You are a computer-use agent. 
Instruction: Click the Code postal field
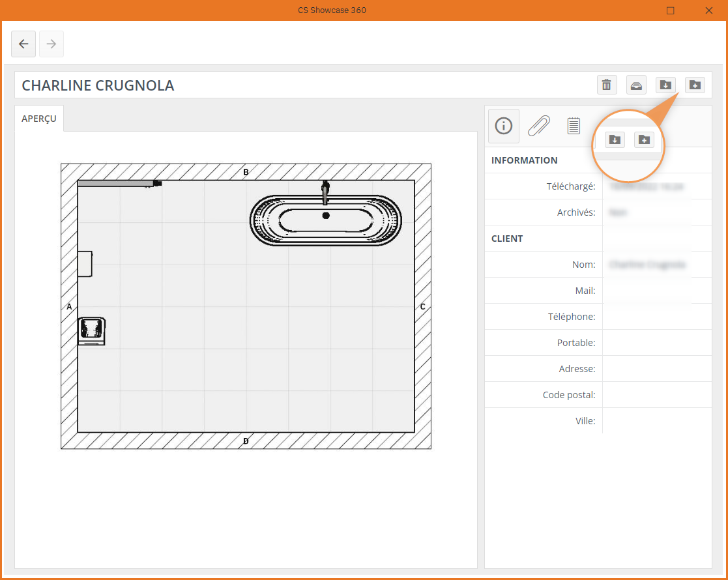point(657,395)
